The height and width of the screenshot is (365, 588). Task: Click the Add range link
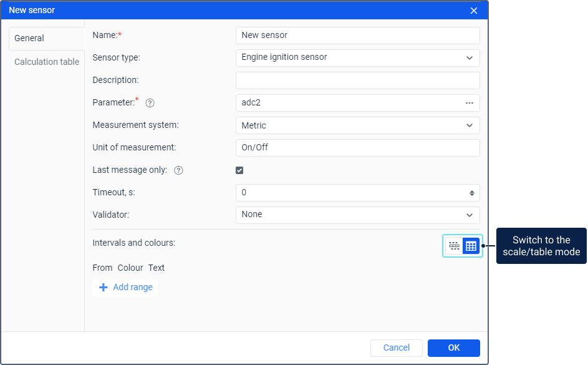133,288
